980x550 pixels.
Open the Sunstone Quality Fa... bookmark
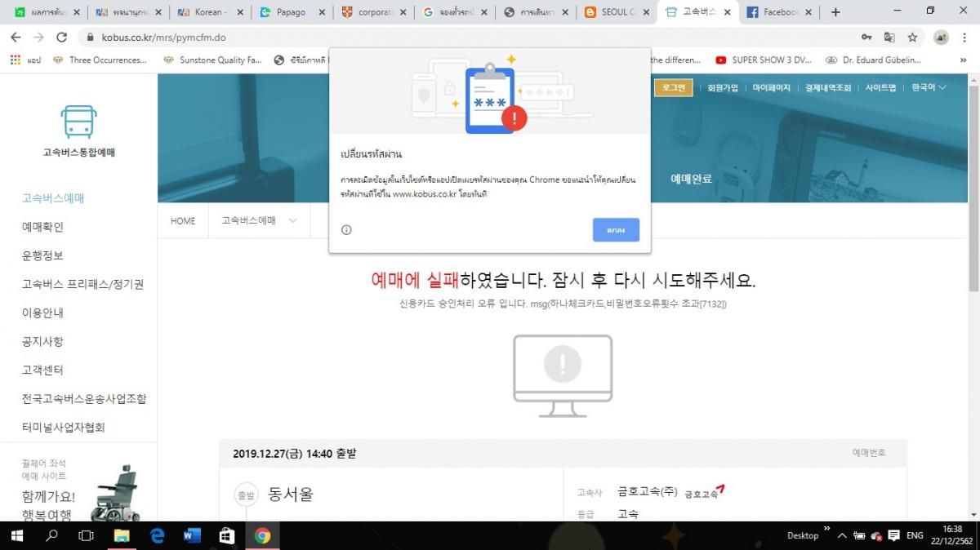[212, 60]
